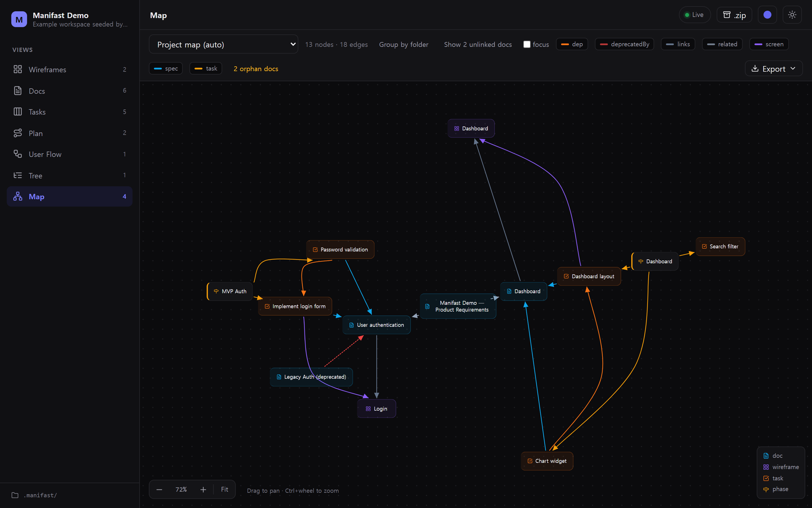Toggle the links edge filter

tap(678, 44)
